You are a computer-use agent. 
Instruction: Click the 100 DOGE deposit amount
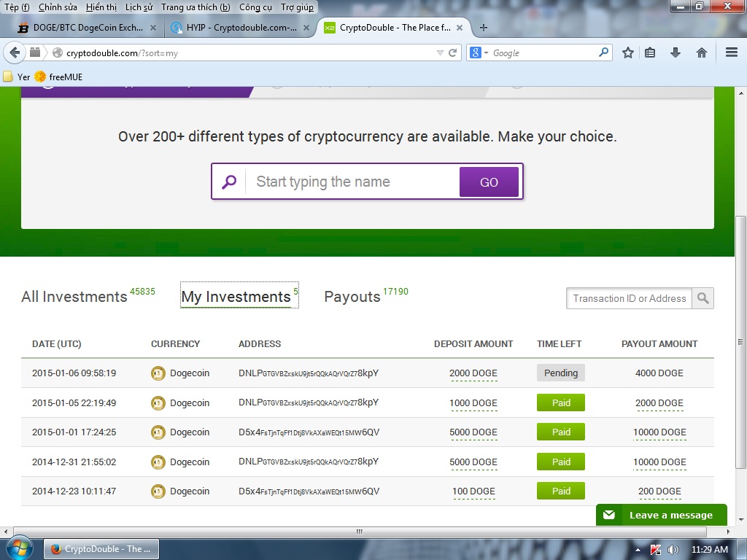tap(473, 491)
